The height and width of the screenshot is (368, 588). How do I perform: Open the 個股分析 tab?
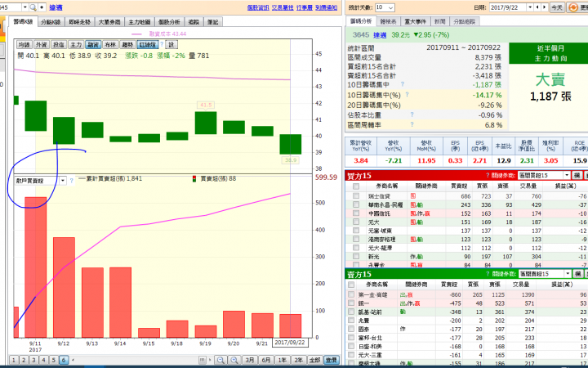[169, 22]
